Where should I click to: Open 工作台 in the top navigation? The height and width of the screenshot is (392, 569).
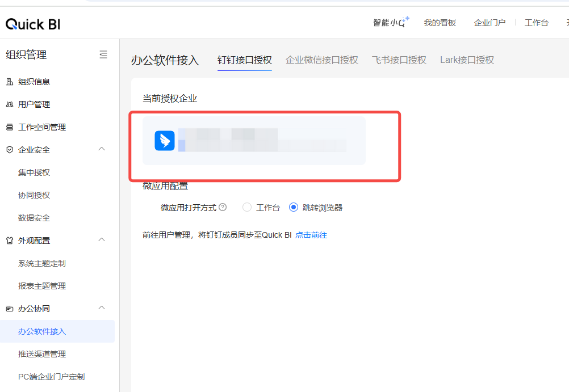click(536, 23)
